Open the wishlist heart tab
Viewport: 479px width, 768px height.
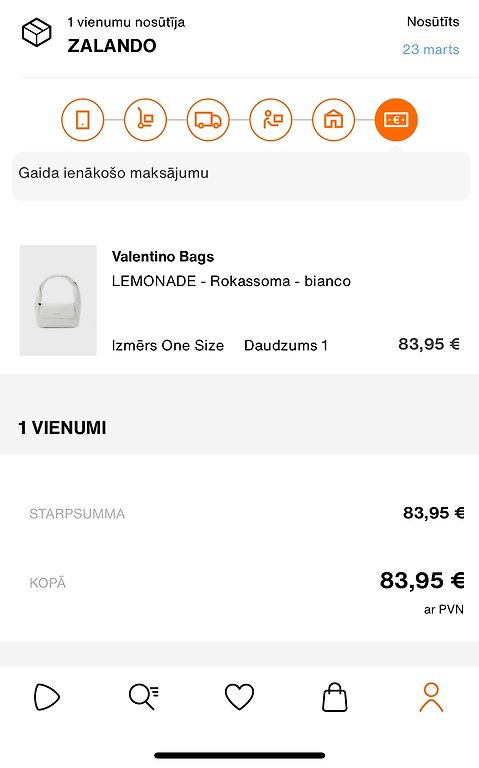click(240, 696)
